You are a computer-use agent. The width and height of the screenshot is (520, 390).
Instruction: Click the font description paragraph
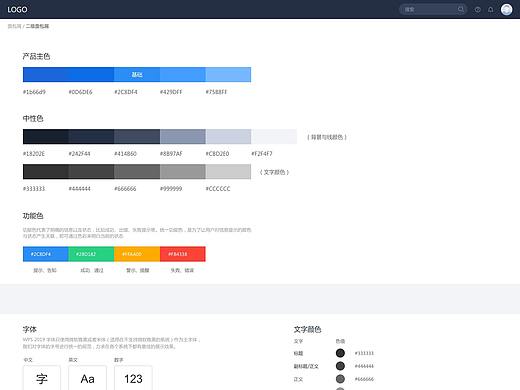(112, 343)
